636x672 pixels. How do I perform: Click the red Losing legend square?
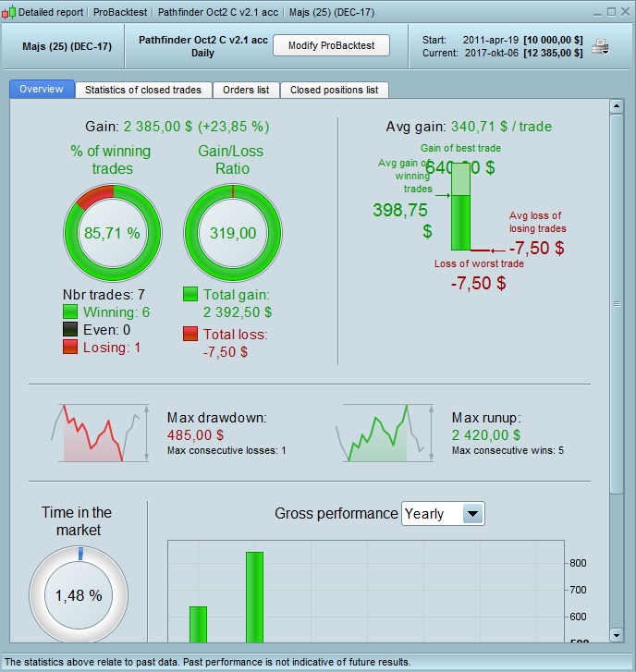(x=70, y=347)
